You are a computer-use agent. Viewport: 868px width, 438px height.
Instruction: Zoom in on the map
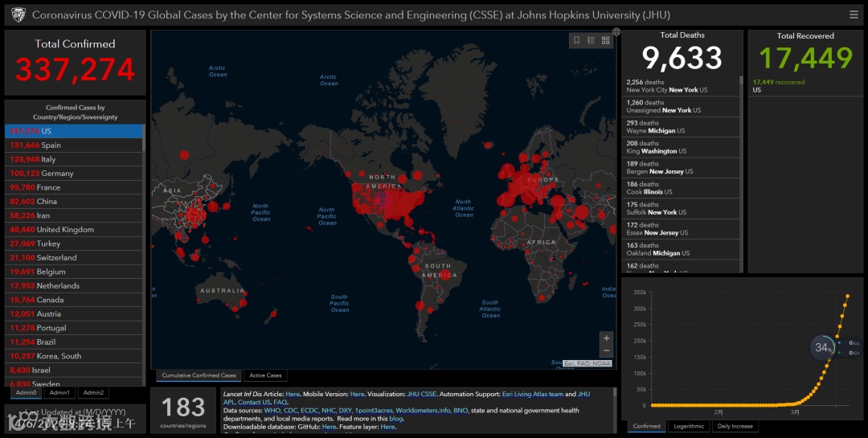pyautogui.click(x=606, y=338)
